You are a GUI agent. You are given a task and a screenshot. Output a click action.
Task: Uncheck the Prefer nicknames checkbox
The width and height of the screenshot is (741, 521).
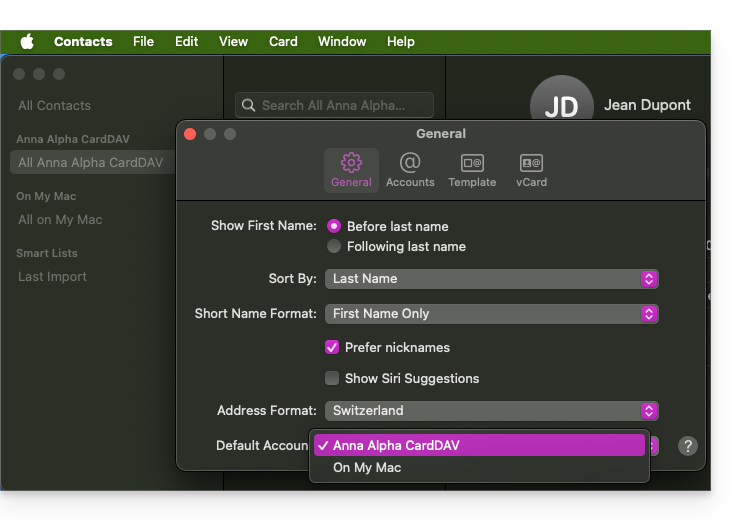coord(332,347)
